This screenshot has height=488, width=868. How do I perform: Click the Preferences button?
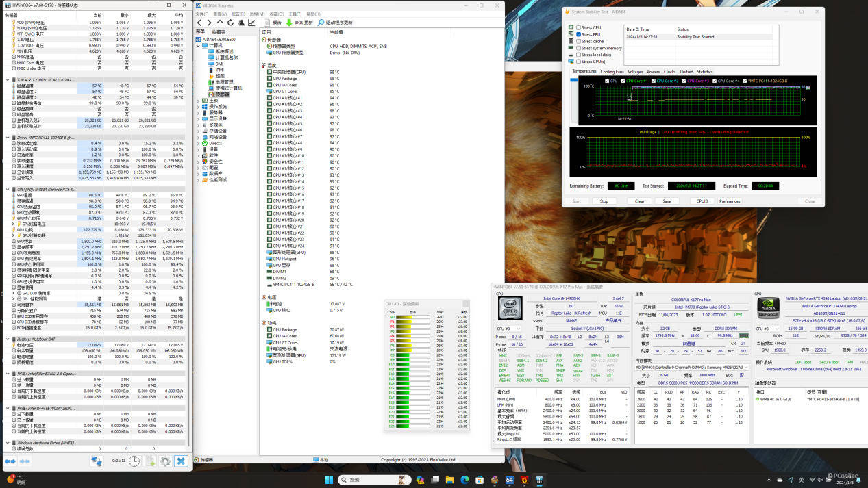730,201
